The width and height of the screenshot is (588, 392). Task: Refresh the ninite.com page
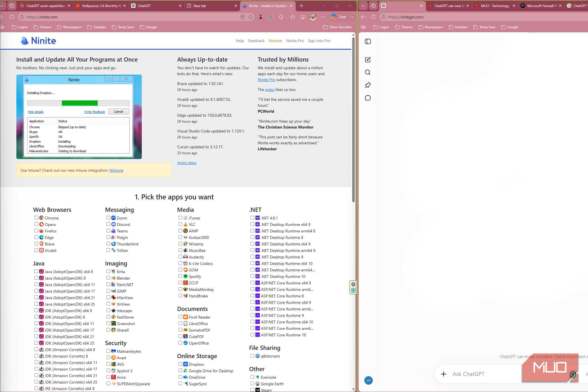click(x=12, y=17)
